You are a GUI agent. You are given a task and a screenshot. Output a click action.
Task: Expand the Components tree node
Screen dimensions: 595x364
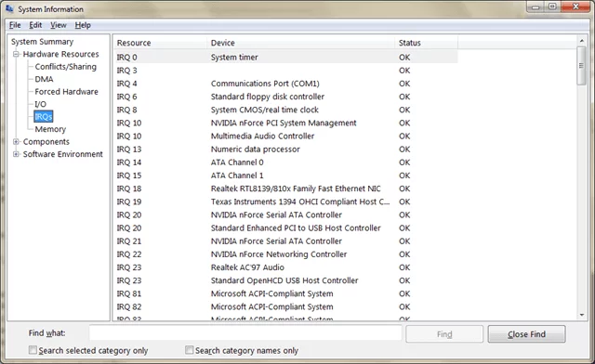[16, 142]
